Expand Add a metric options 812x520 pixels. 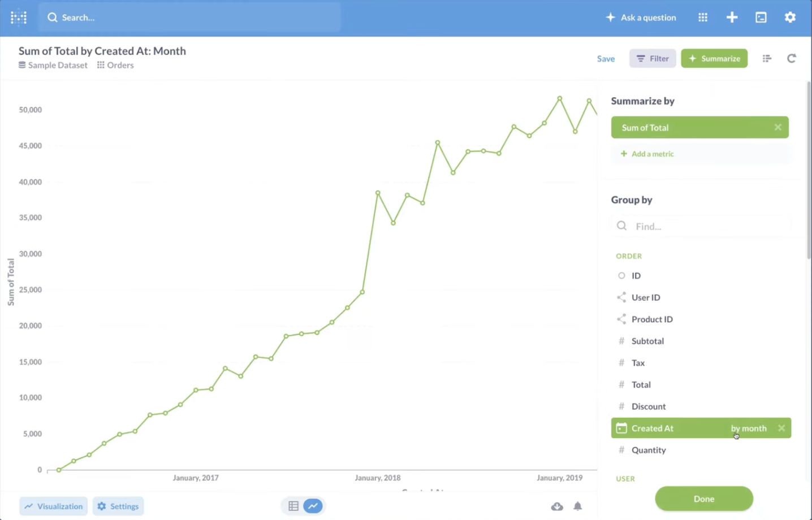point(647,154)
